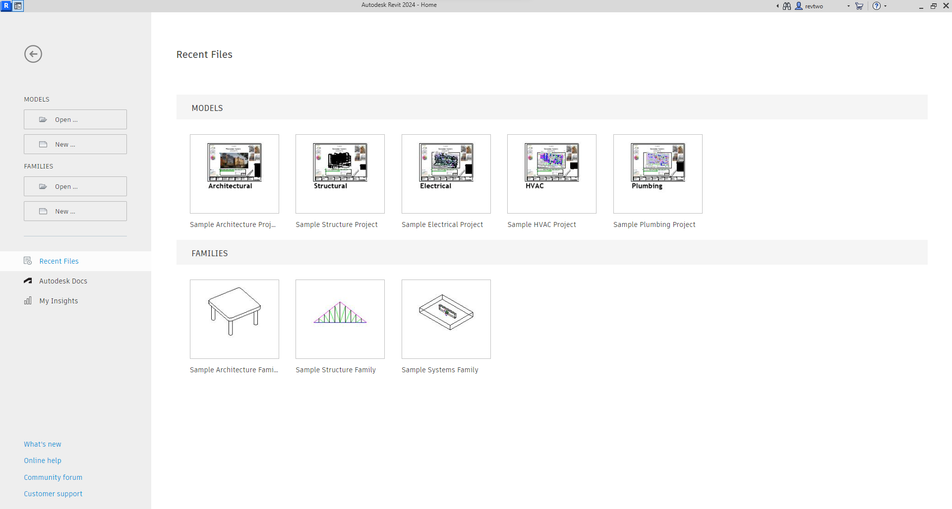Open the Customer support link

[53, 494]
